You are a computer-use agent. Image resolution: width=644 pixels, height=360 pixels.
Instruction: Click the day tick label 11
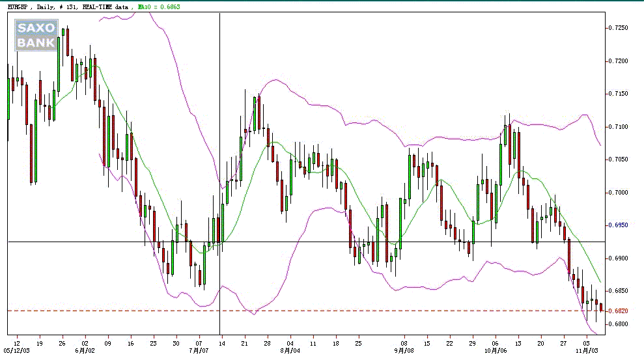(313, 344)
